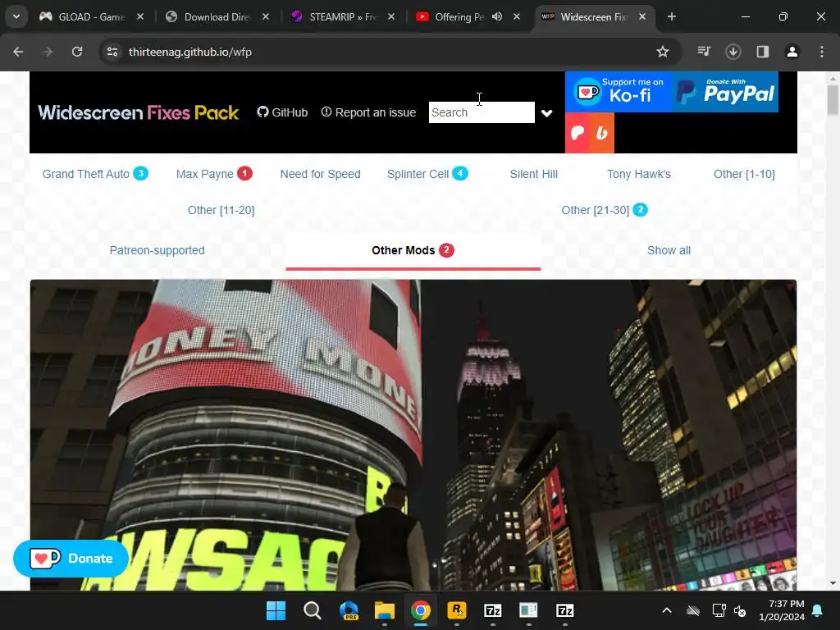Open the tab search dropdown arrow
This screenshot has height=630, width=840.
(16, 16)
